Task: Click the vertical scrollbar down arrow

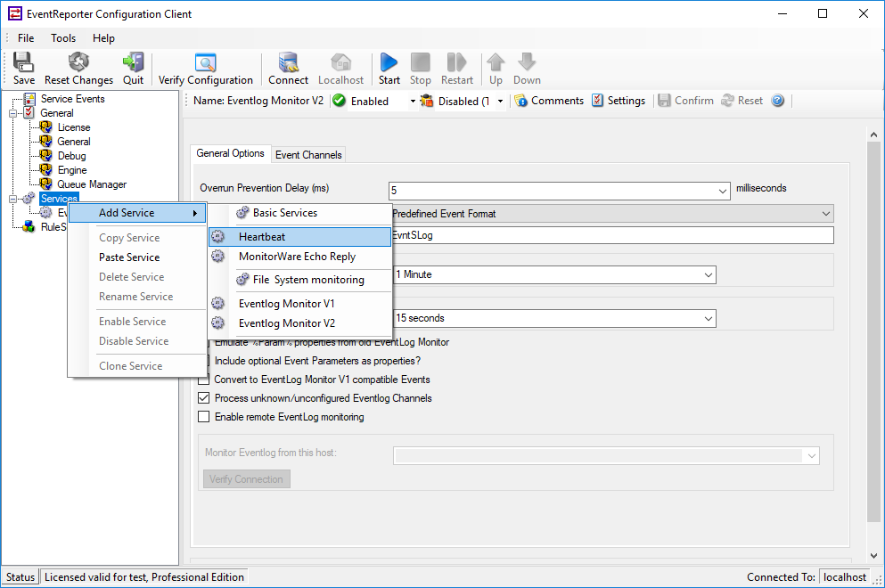Action: [x=873, y=556]
